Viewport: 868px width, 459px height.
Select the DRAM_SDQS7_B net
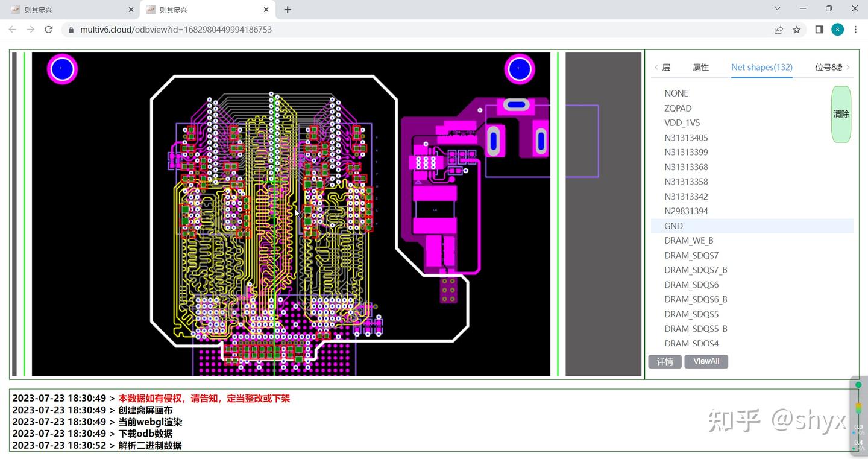[x=752, y=270]
